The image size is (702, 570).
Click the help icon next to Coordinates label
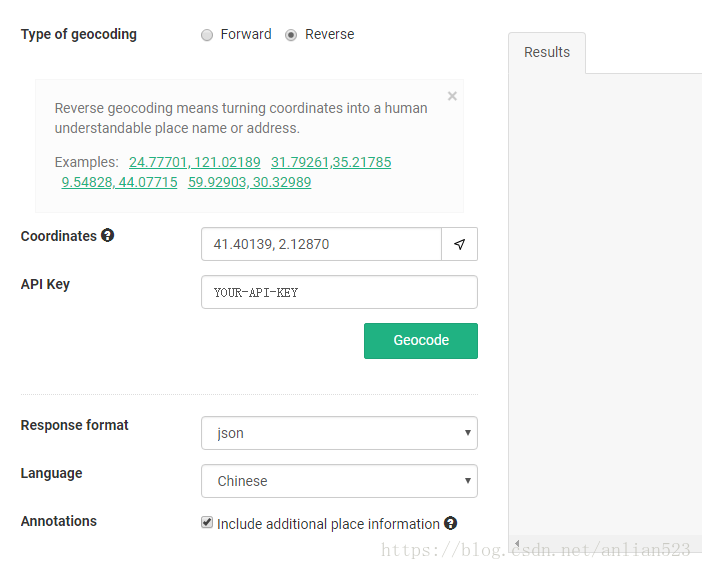coord(108,236)
